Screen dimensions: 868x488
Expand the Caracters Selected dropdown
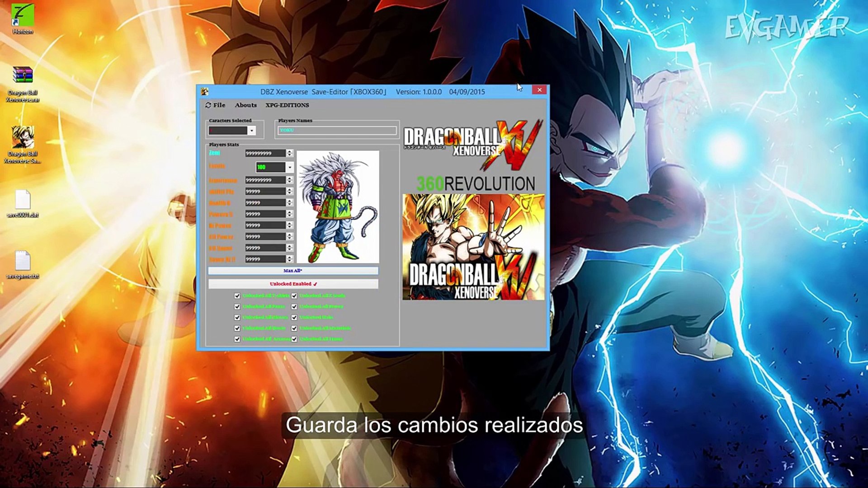coord(252,131)
